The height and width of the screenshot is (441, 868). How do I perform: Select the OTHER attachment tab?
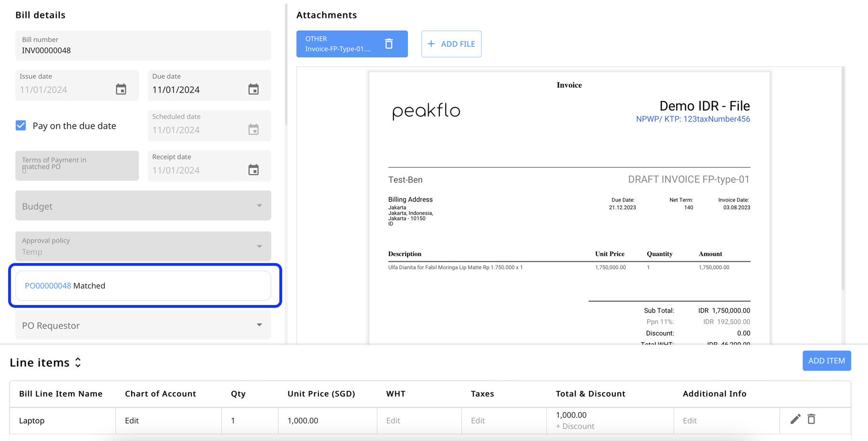coord(338,44)
